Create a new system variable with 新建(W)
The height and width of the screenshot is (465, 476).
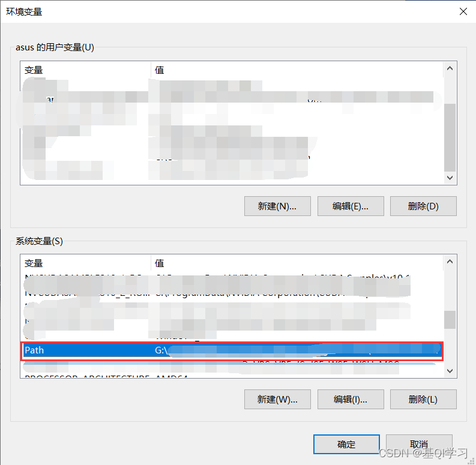pos(277,399)
